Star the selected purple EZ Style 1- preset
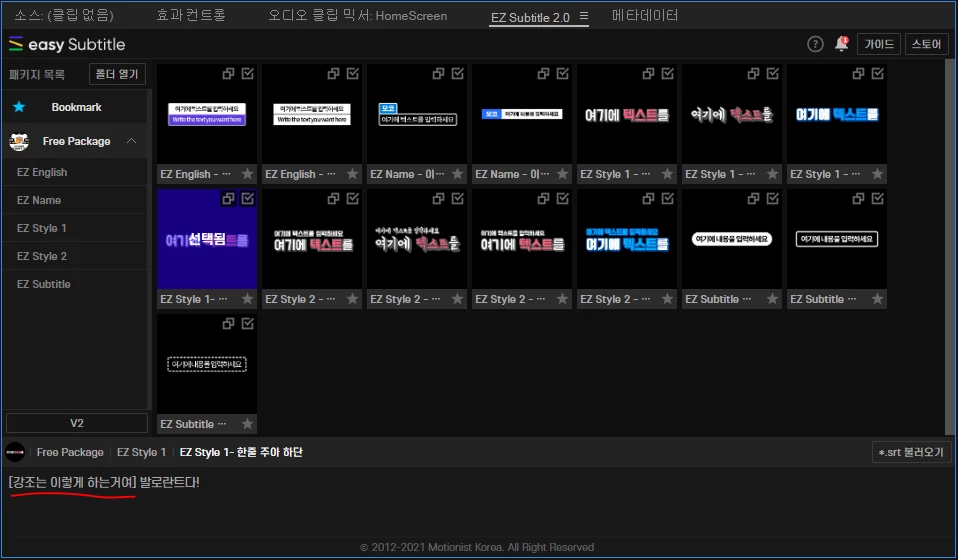The height and width of the screenshot is (560, 958). point(247,299)
